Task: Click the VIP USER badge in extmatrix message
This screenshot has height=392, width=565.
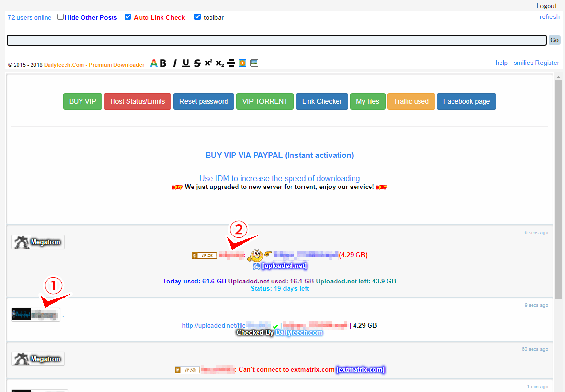Action: point(187,370)
